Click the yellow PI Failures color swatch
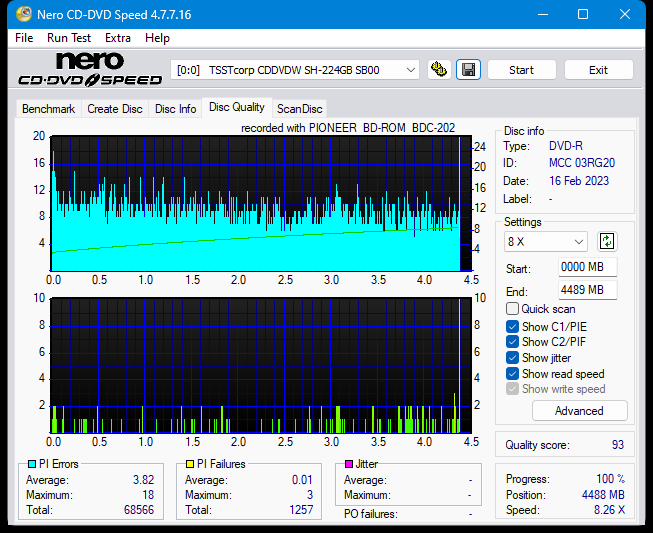653x533 pixels. [x=190, y=464]
